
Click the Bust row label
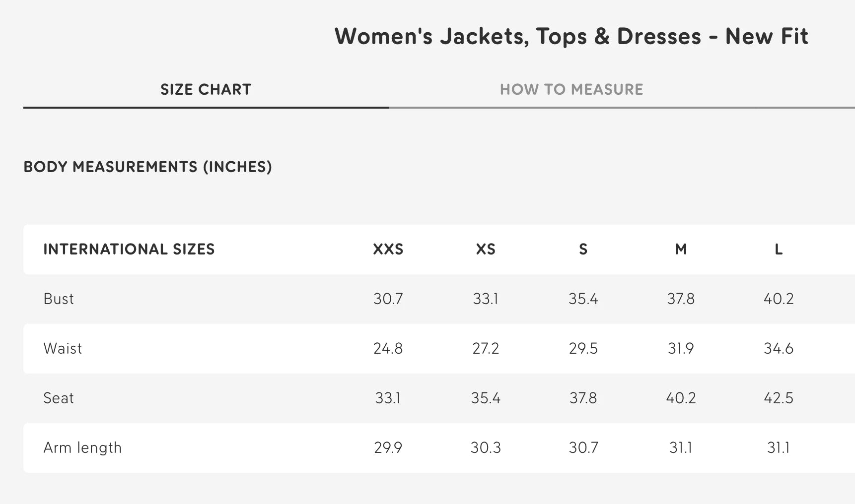pos(59,299)
